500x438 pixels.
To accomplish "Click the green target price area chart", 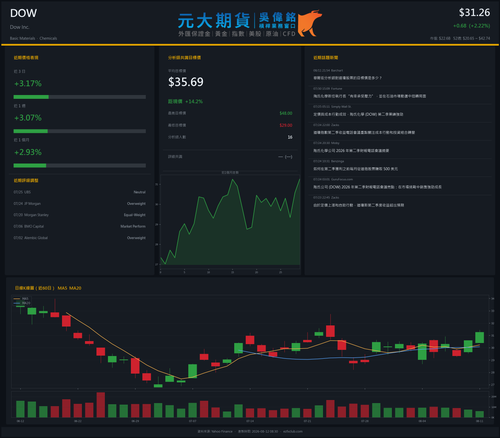I will tap(230, 223).
